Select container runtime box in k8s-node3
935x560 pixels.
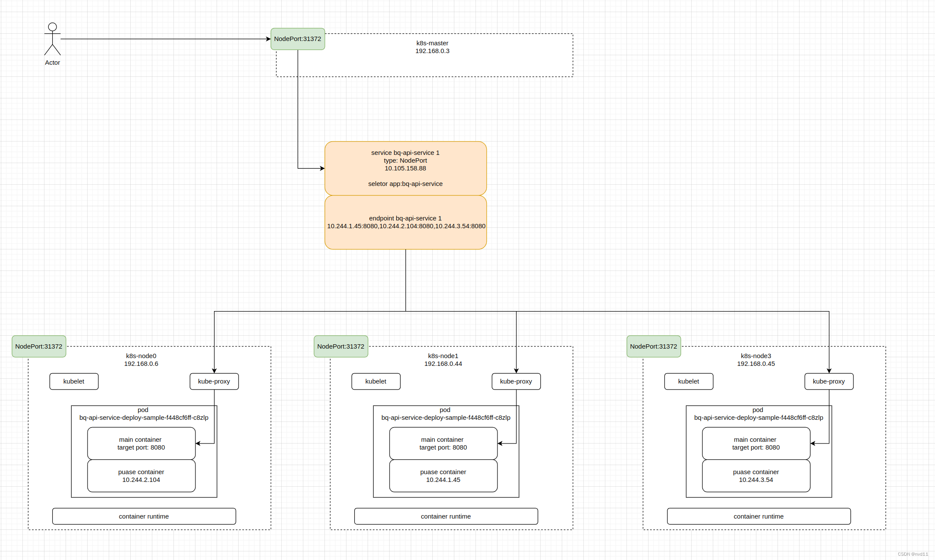tap(759, 516)
